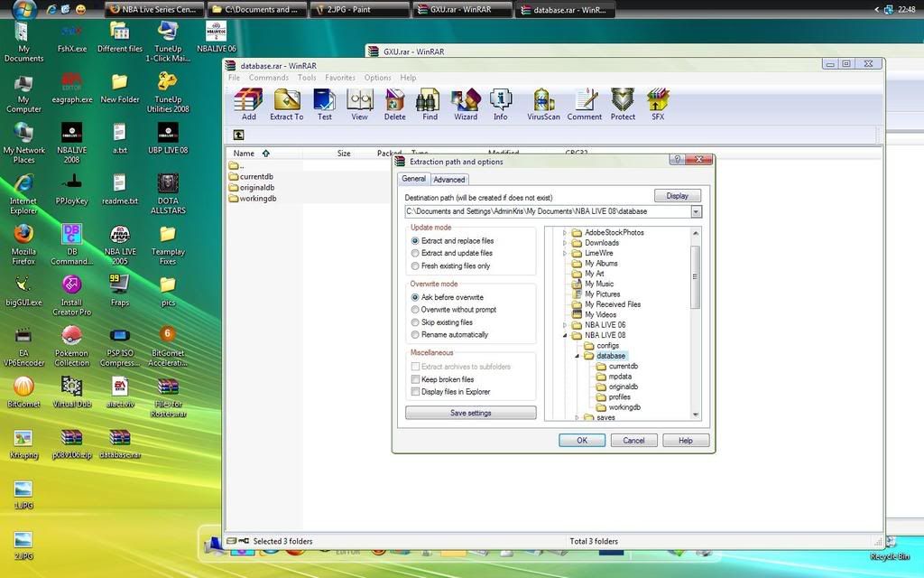Click the Delete toolbar icon
This screenshot has height=578, width=924.
click(394, 105)
